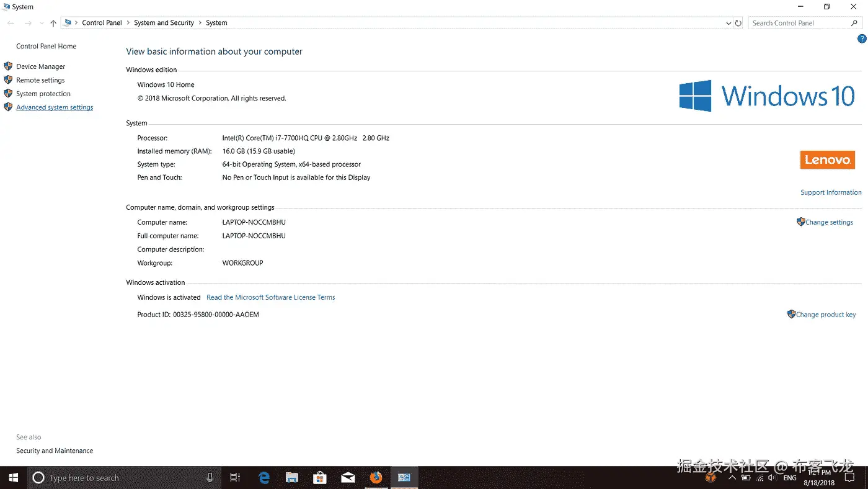This screenshot has width=868, height=489.
Task: Click the shield icon beside Advanced system settings
Action: tap(8, 107)
